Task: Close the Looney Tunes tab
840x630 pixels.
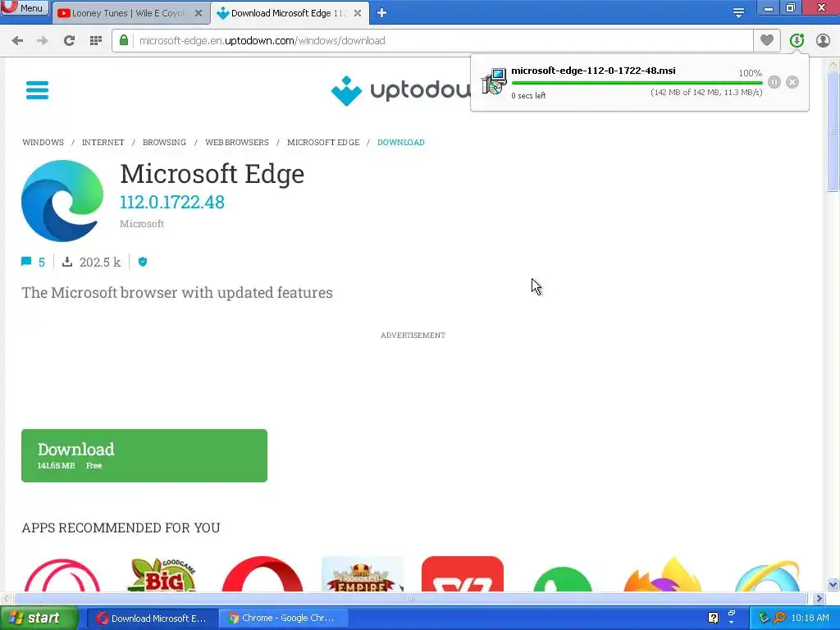Action: 199,13
